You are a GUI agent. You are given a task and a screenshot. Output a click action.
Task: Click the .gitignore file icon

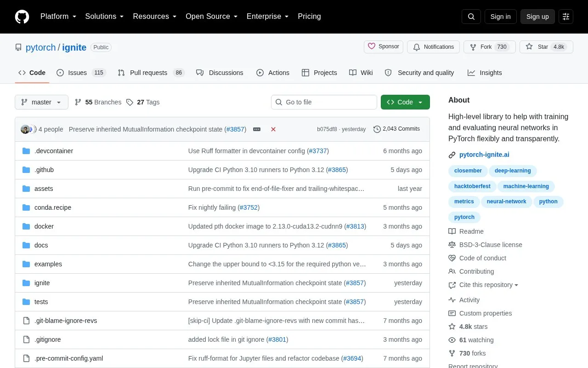[x=26, y=339]
